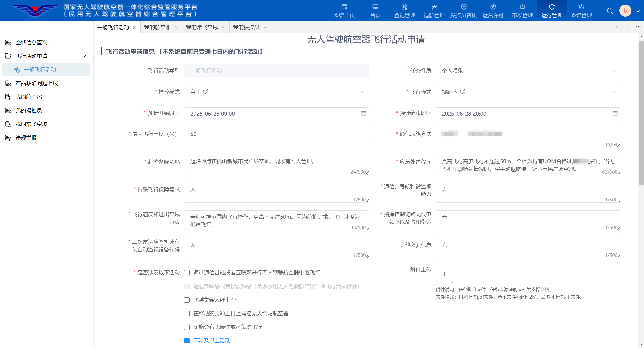Collapse sidebar using the hamburger icon

pos(46,27)
